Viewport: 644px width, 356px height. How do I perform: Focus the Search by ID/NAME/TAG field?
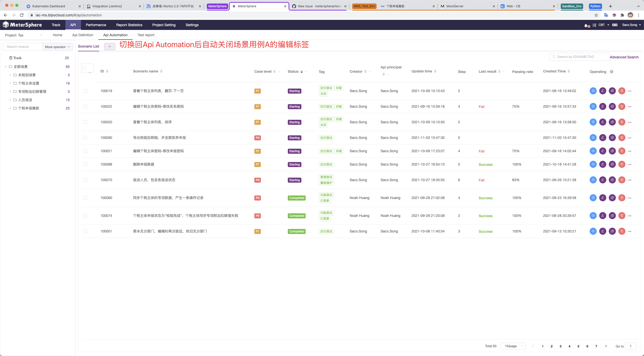(580, 57)
